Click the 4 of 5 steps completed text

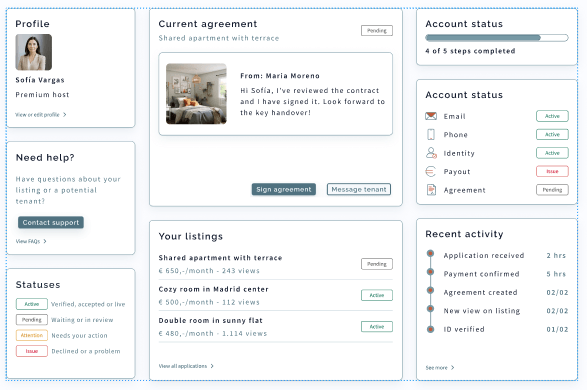click(x=470, y=51)
